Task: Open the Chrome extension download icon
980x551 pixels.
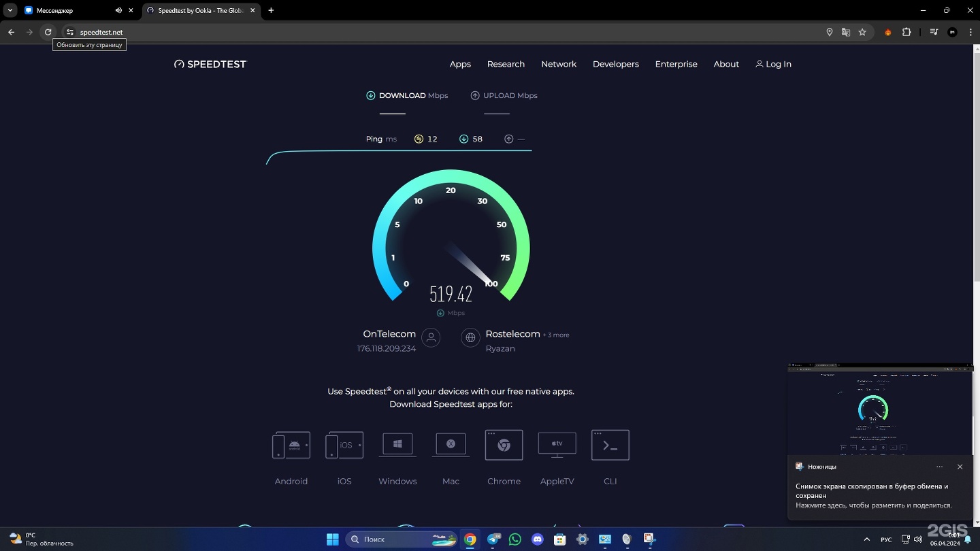Action: tap(504, 446)
